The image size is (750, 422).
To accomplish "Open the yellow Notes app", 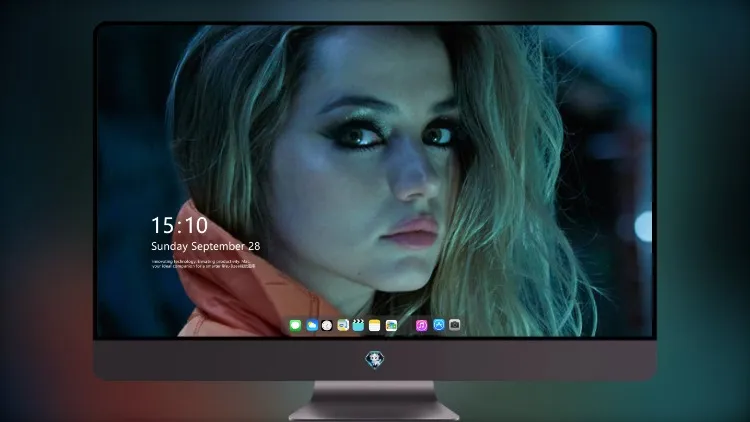I will pyautogui.click(x=375, y=326).
